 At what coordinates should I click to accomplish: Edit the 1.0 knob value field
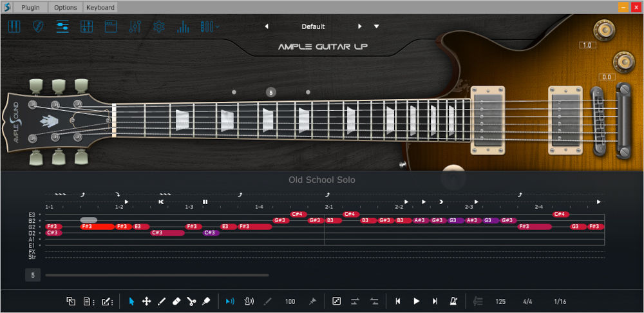pyautogui.click(x=587, y=45)
